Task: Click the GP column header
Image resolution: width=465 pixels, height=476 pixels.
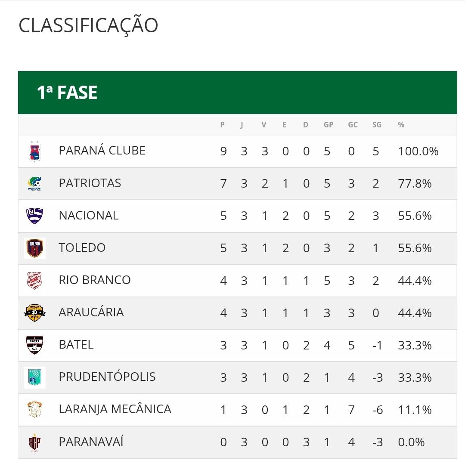Action: 329,125
